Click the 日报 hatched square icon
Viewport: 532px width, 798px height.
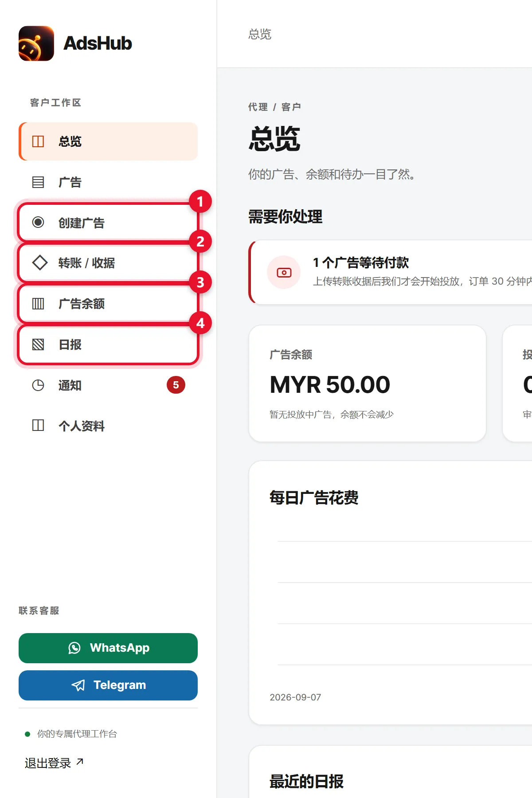click(x=38, y=344)
